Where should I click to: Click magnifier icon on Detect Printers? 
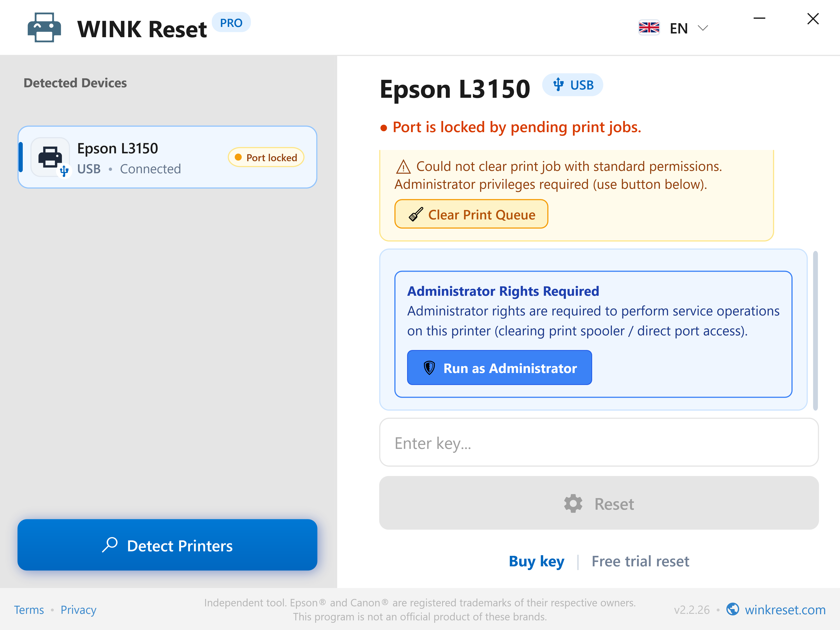tap(110, 544)
